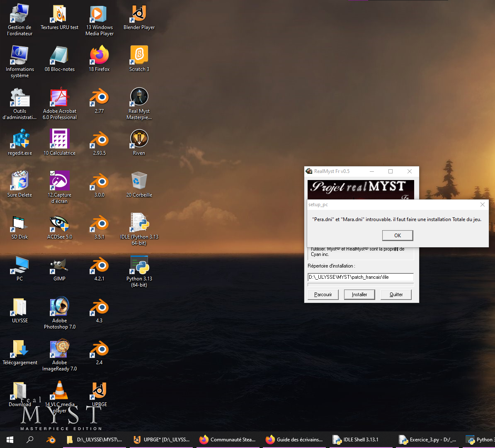This screenshot has width=495, height=448.
Task: Select the 20 Corbeille recycle bin icon
Action: tap(139, 185)
